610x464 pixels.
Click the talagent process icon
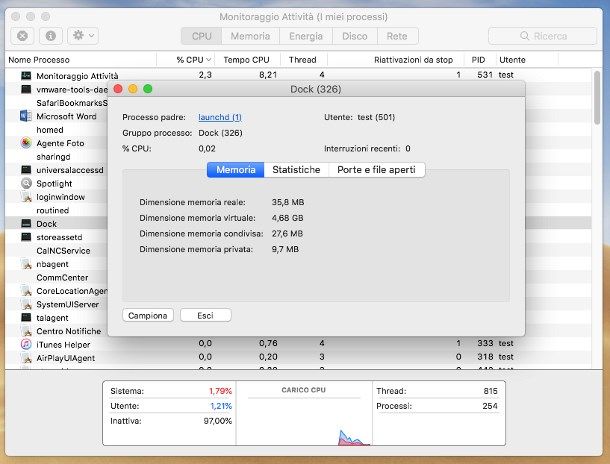[26, 317]
